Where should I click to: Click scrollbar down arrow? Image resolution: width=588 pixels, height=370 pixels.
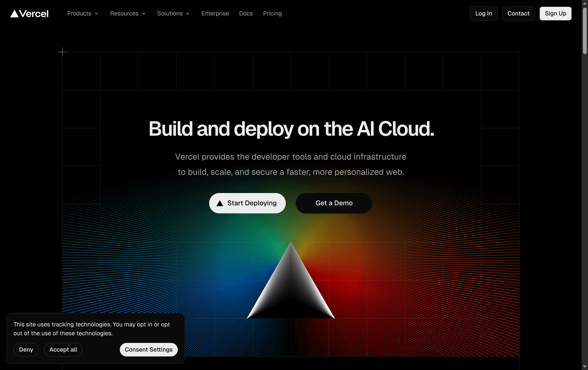pyautogui.click(x=585, y=367)
